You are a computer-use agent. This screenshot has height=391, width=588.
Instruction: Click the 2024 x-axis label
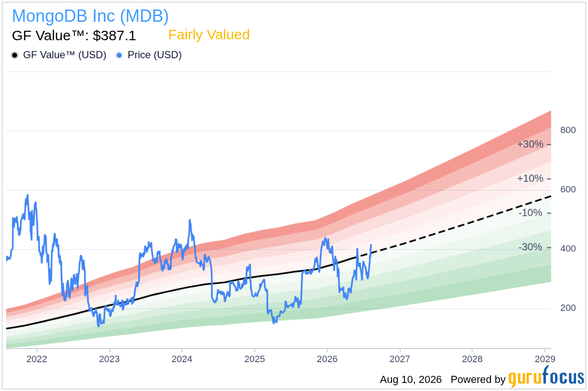[x=182, y=359]
